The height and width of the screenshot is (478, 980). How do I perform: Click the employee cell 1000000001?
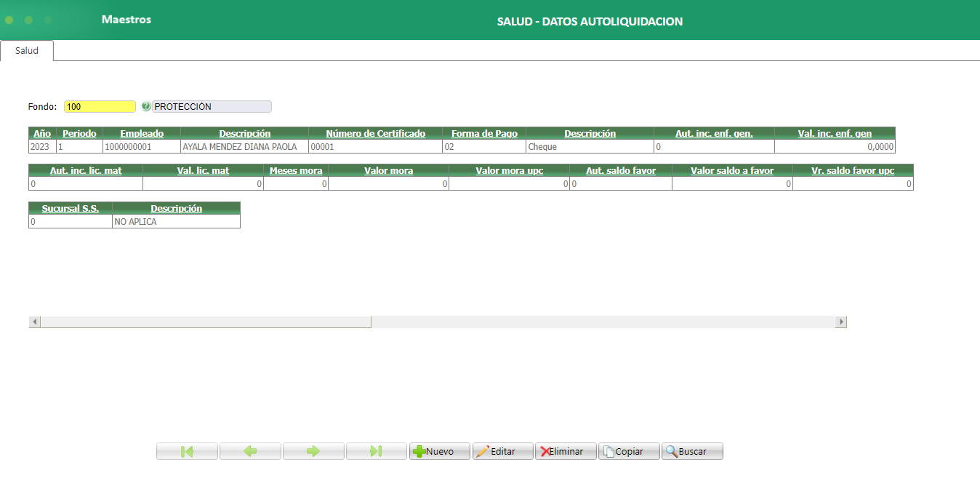[x=142, y=147]
